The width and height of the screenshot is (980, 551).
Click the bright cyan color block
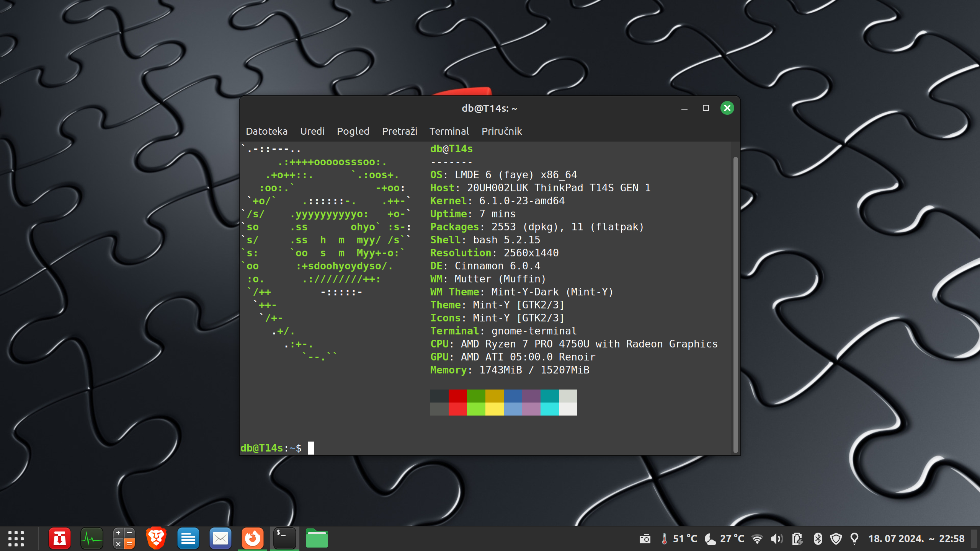[x=550, y=409]
